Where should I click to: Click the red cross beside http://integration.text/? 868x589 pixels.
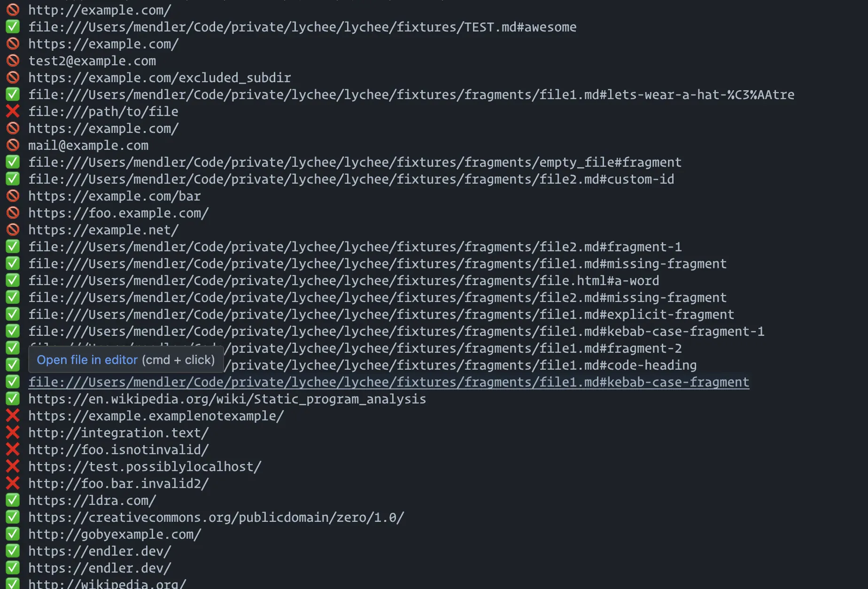point(13,433)
